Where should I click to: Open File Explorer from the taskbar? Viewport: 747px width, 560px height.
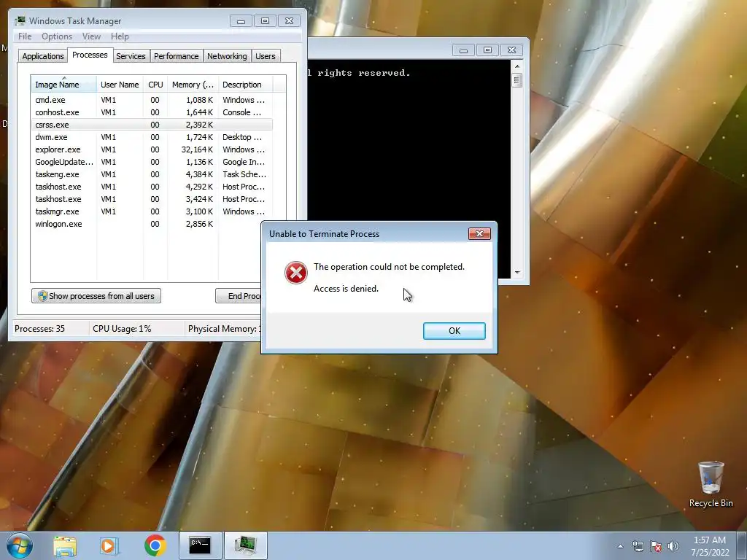pyautogui.click(x=65, y=545)
